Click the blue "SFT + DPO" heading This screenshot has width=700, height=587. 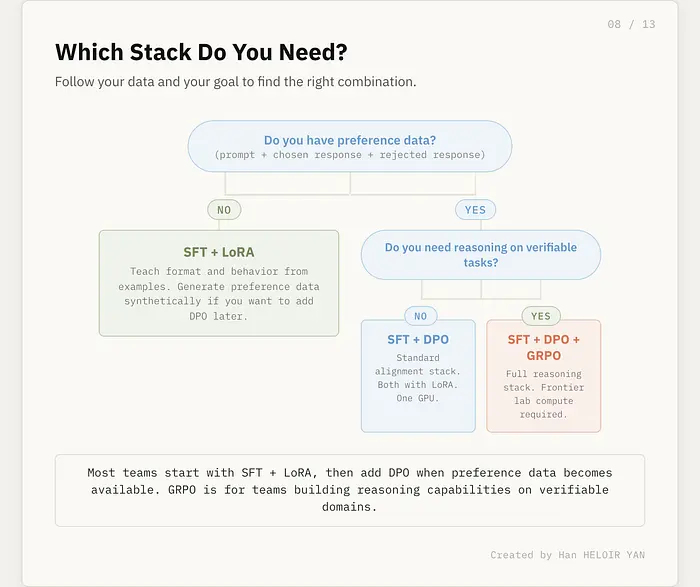pos(418,340)
